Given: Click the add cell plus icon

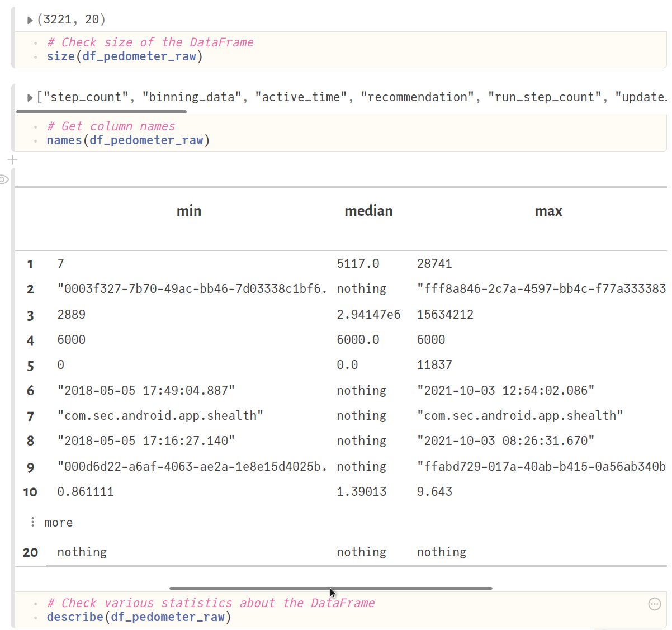Looking at the screenshot, I should click(12, 160).
